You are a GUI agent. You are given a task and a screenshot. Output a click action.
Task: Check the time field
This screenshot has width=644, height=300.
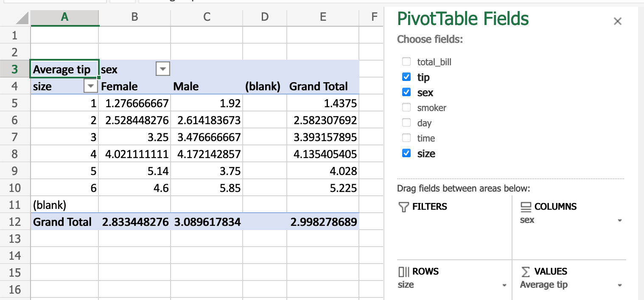pyautogui.click(x=406, y=138)
